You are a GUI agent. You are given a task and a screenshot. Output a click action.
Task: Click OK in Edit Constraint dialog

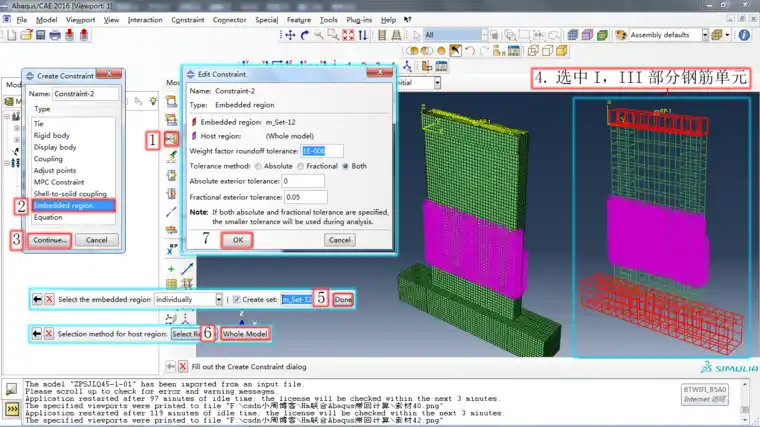tap(238, 240)
